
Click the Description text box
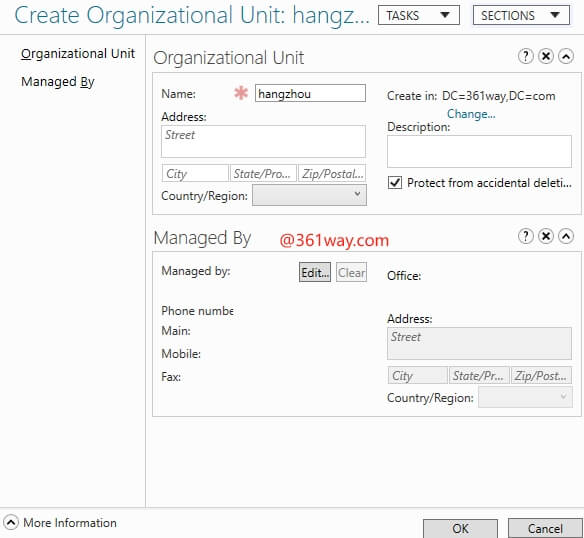(479, 151)
